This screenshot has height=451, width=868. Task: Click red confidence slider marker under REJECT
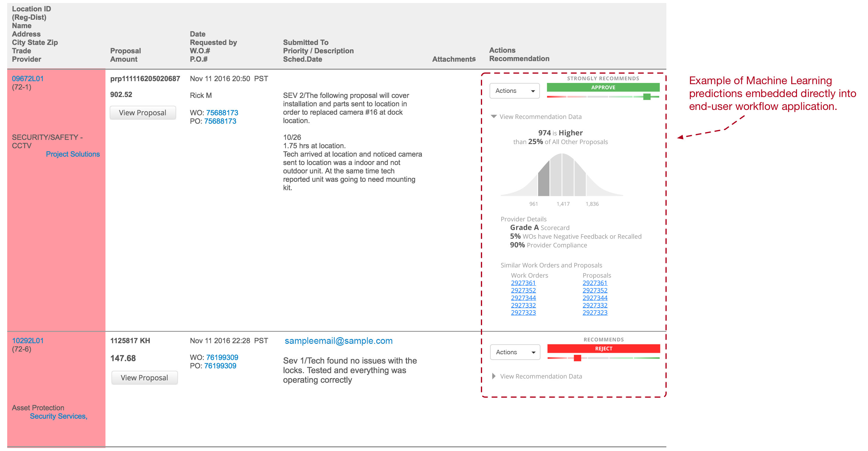[x=577, y=358]
